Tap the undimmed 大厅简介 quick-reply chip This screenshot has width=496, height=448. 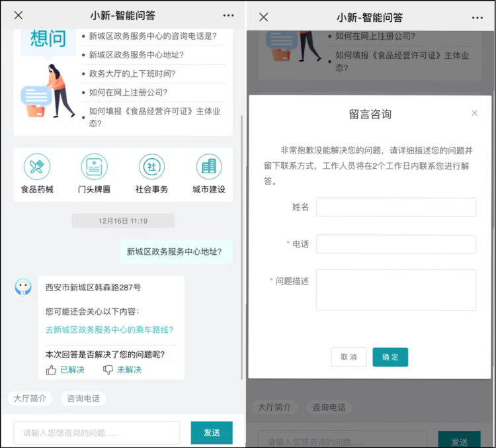point(30,398)
